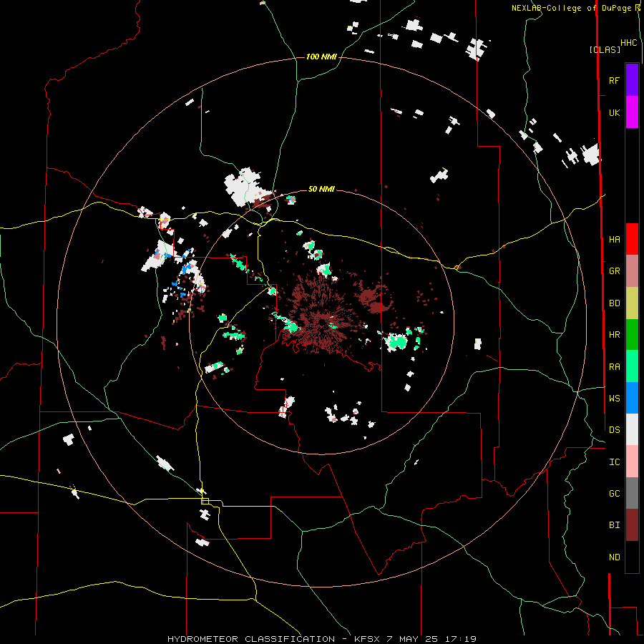Pick the HR green legend swatch
Image resolution: width=644 pixels, height=644 pixels.
click(x=632, y=334)
